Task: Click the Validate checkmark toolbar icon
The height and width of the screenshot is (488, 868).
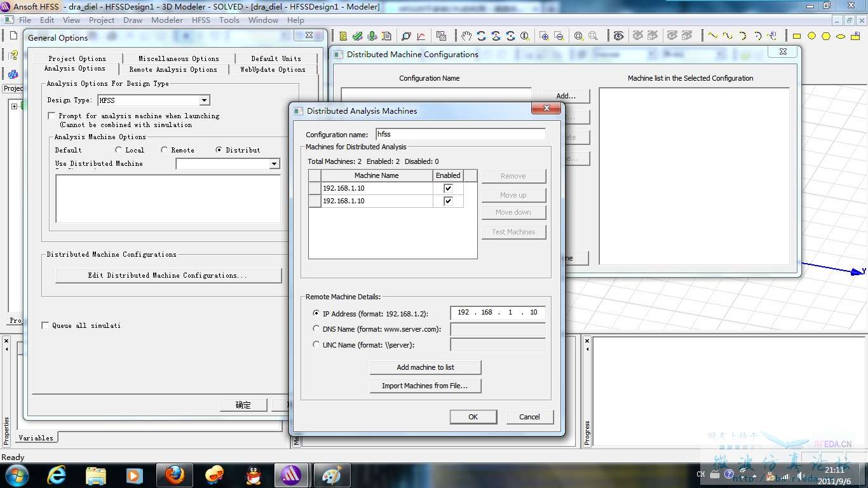Action: pos(358,36)
